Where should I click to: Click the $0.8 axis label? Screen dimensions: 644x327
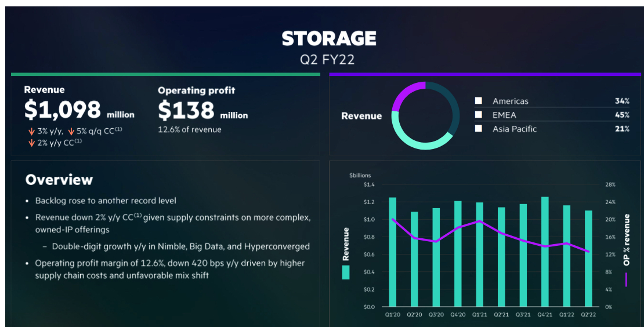(x=369, y=237)
